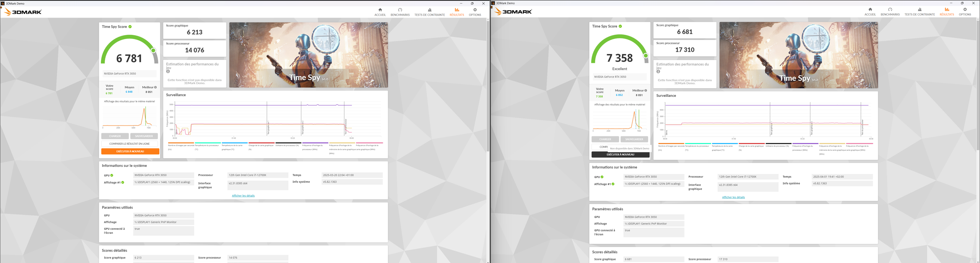Toggle Charge de la carte graphique legend, left graph
This screenshot has height=263, width=980.
pos(261,147)
